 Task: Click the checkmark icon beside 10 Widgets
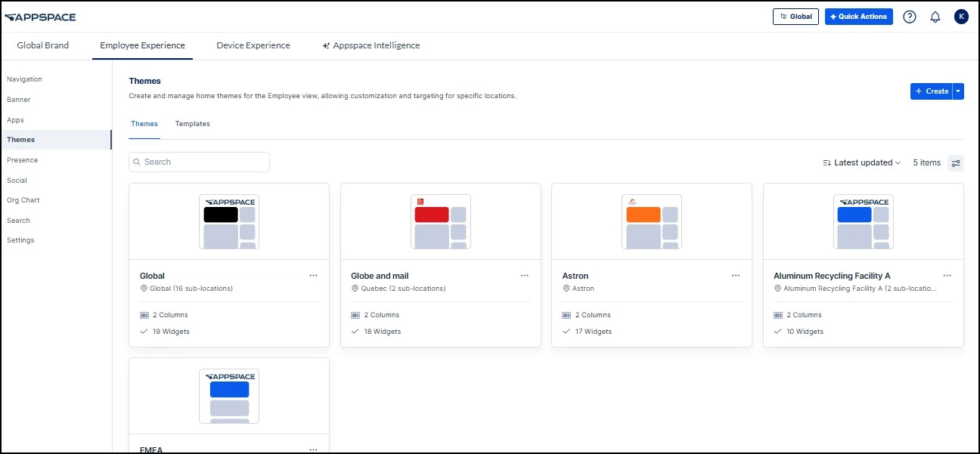pyautogui.click(x=778, y=332)
